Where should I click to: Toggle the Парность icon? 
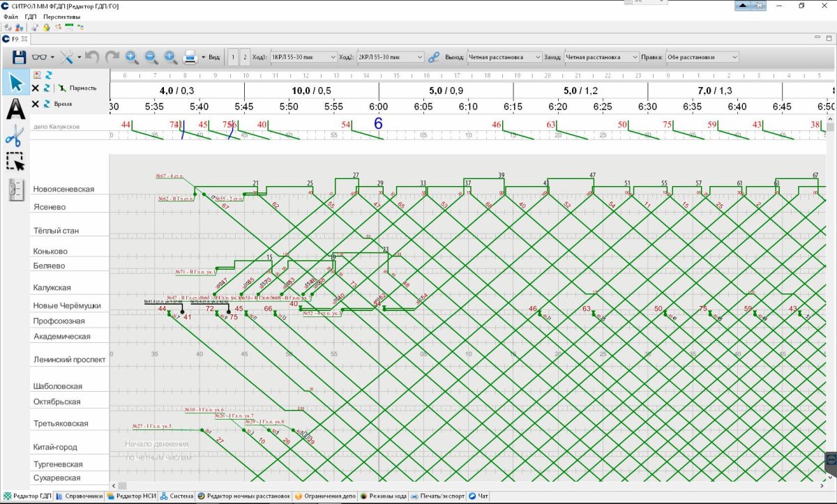[63, 89]
